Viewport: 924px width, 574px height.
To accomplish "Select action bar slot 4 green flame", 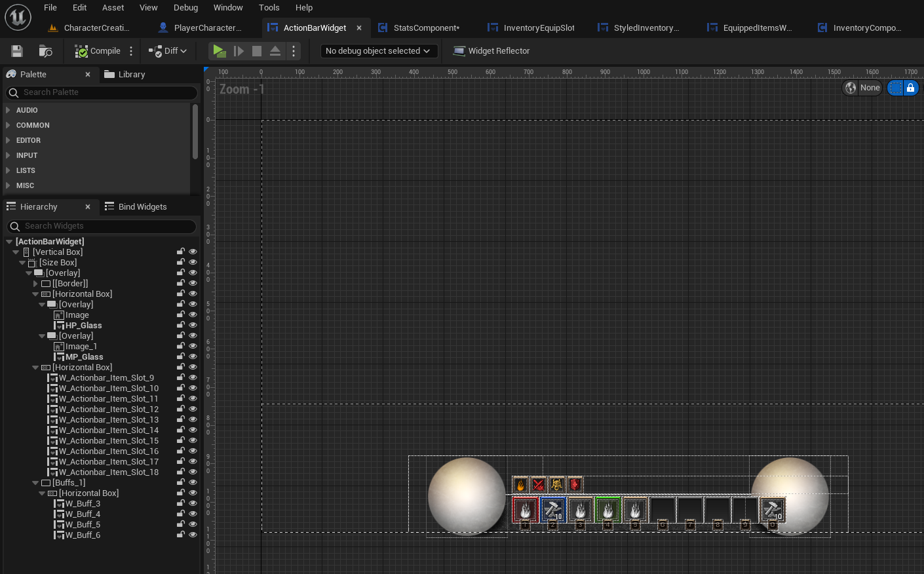I will 607,509.
